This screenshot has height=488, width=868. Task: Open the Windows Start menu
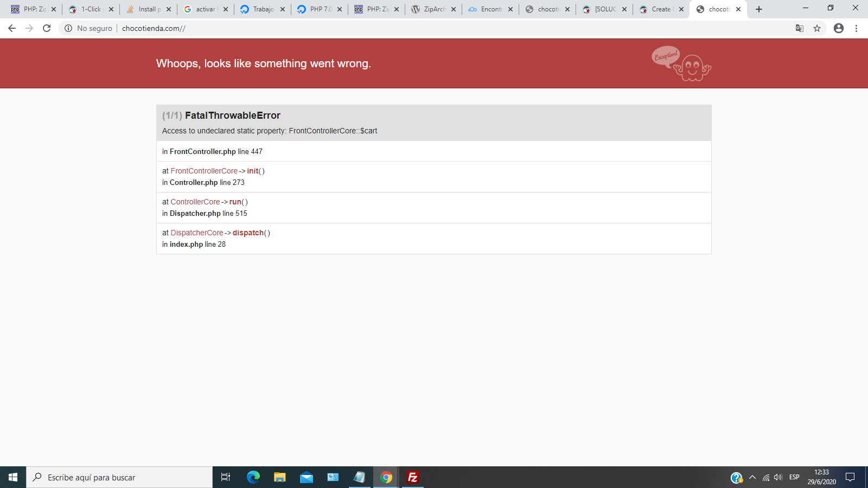coord(13,477)
